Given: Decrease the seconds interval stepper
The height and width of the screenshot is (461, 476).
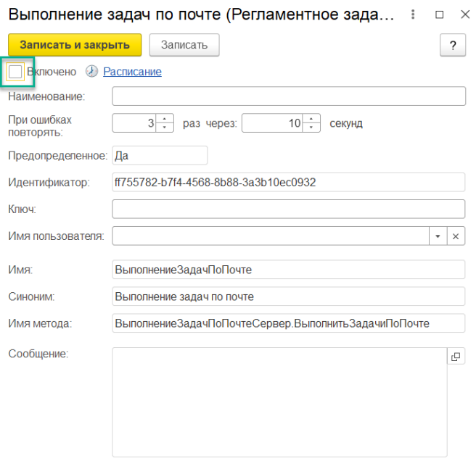Looking at the screenshot, I should (x=312, y=128).
